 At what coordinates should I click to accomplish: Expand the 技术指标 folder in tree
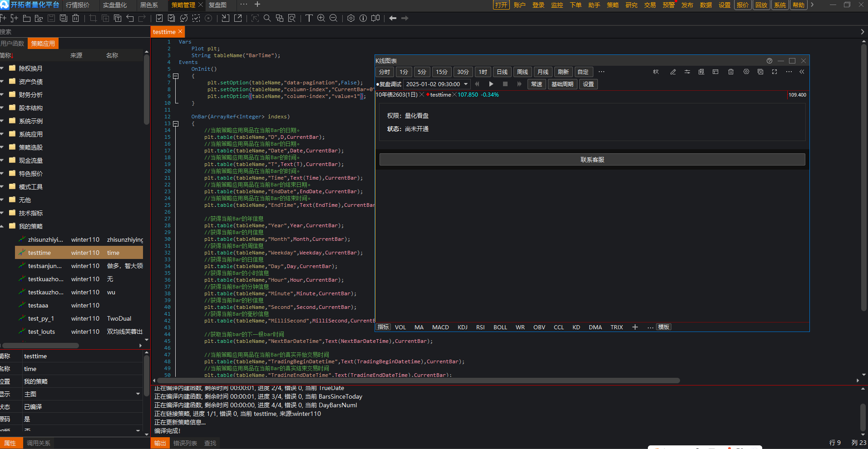click(x=2, y=213)
